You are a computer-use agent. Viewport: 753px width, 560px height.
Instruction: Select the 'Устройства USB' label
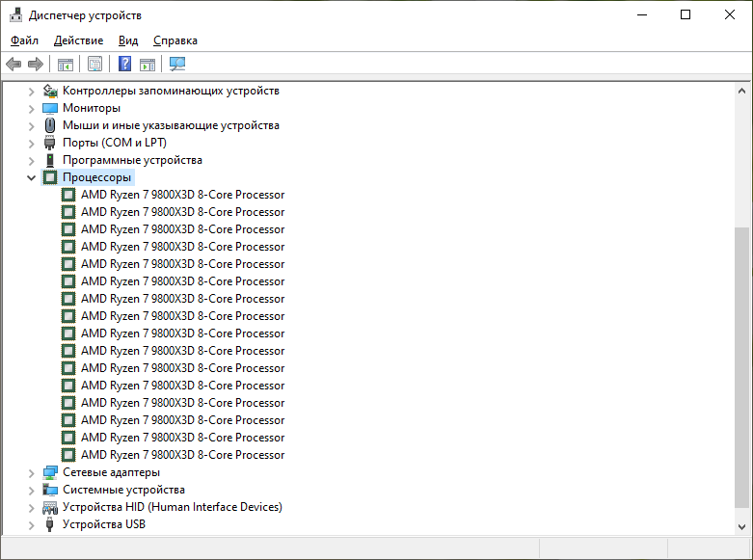pyautogui.click(x=104, y=524)
